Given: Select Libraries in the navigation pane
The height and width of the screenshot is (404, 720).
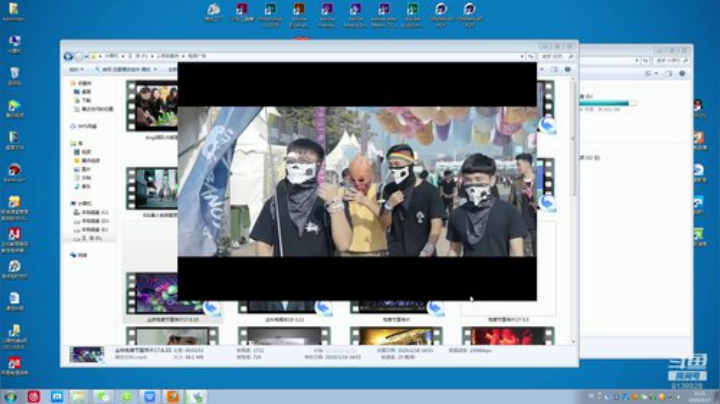Looking at the screenshot, I should point(76,143).
